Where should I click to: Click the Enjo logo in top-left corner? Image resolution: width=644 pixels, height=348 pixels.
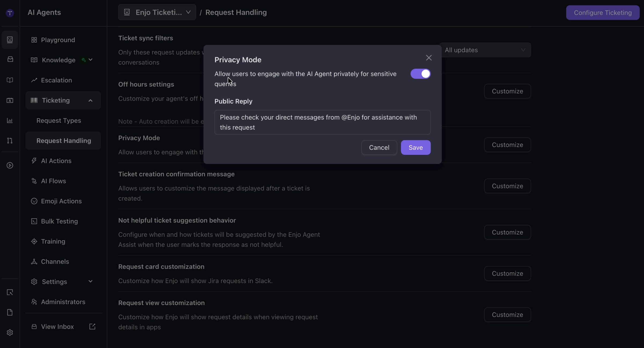(x=10, y=13)
